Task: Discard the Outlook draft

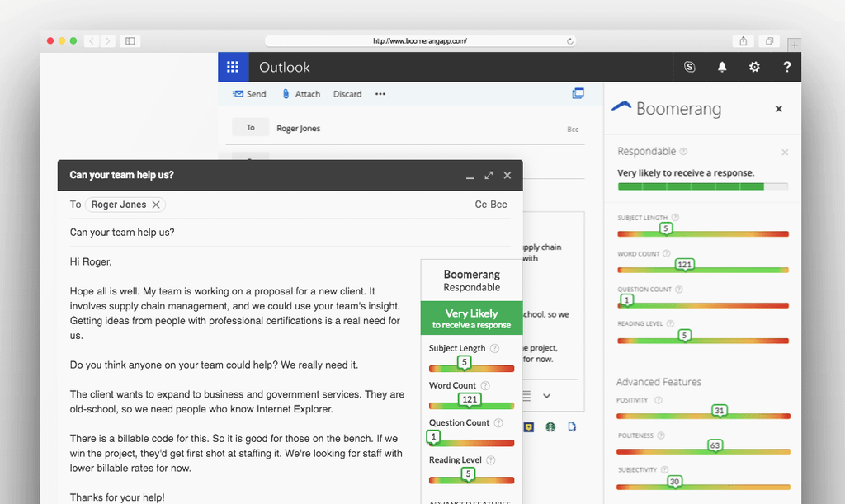Action: (347, 94)
